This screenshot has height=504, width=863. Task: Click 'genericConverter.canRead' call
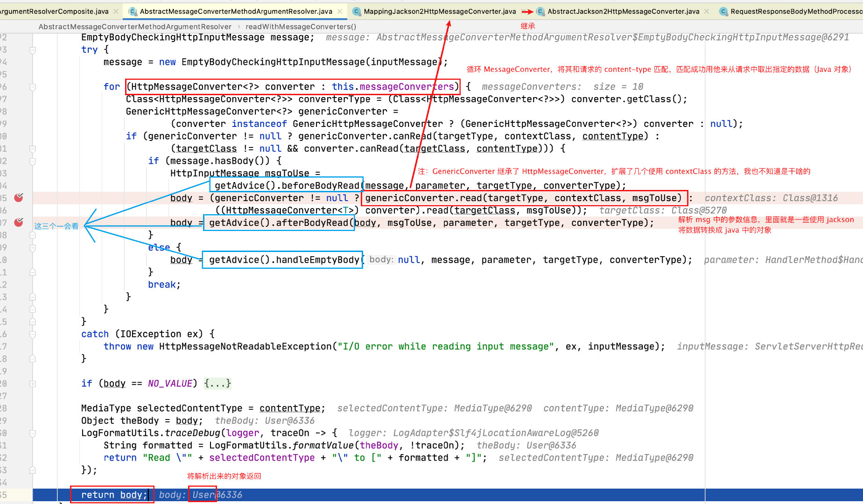coord(365,136)
